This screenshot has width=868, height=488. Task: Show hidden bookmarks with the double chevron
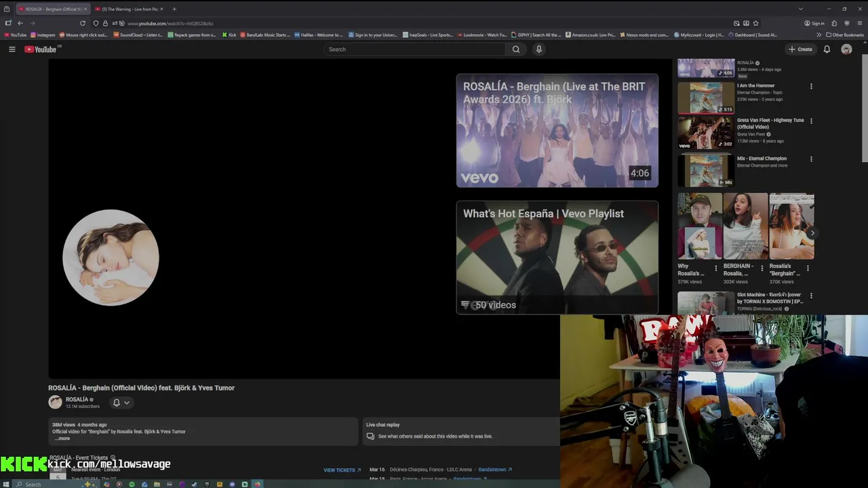[x=818, y=35]
